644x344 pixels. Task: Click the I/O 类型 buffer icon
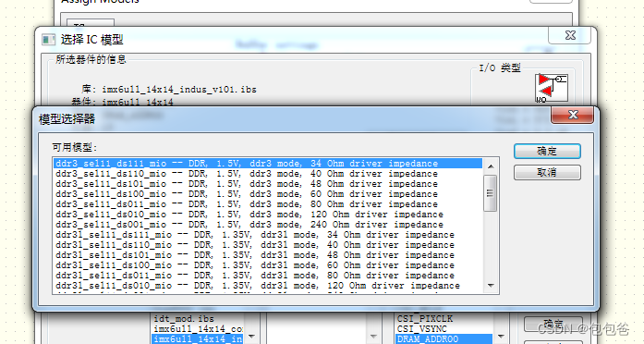[x=552, y=88]
